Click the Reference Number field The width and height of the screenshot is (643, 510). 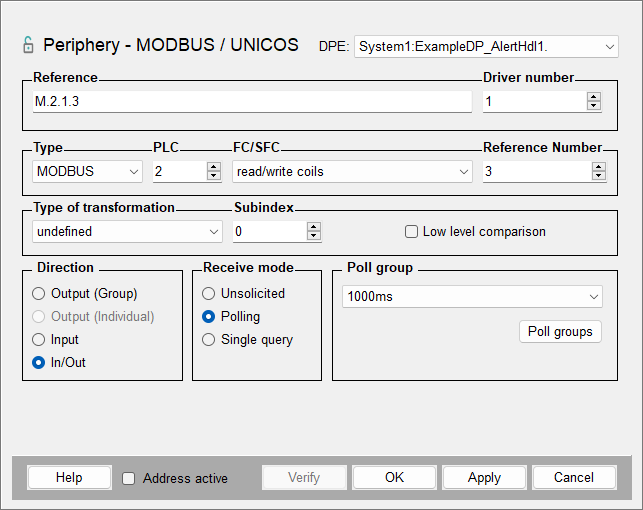pyautogui.click(x=537, y=171)
